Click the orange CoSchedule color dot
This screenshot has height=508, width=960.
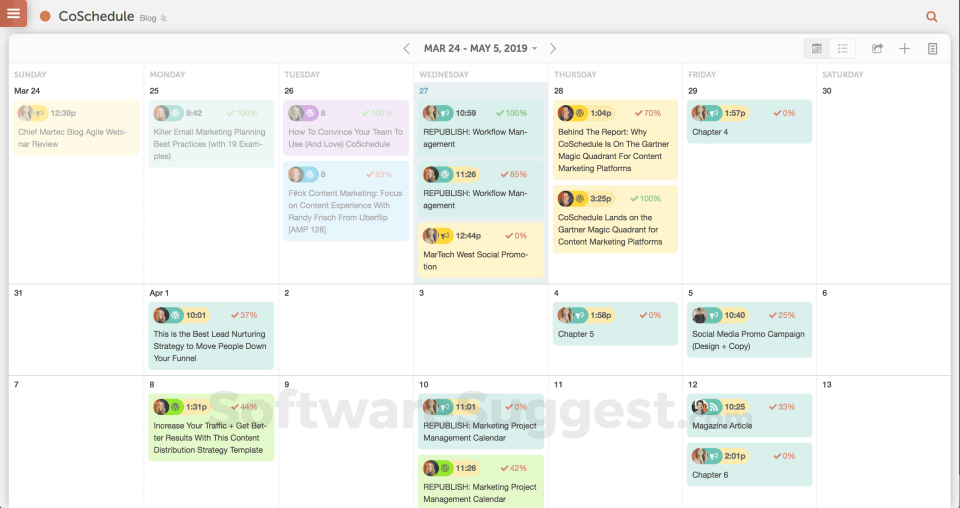click(x=45, y=17)
